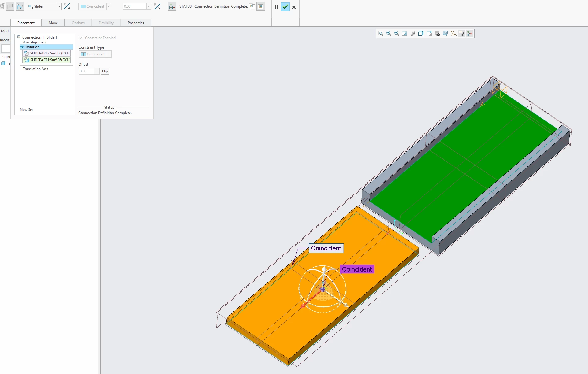Open the Saved Orientations cube icon
This screenshot has width=588, height=374.
(x=421, y=34)
